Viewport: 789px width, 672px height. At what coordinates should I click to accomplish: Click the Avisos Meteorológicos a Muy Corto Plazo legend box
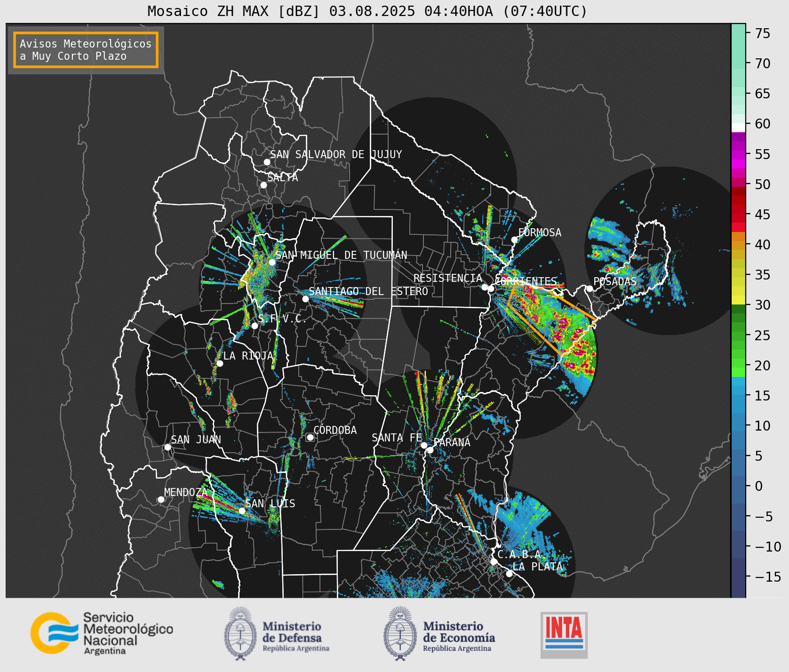click(x=86, y=50)
